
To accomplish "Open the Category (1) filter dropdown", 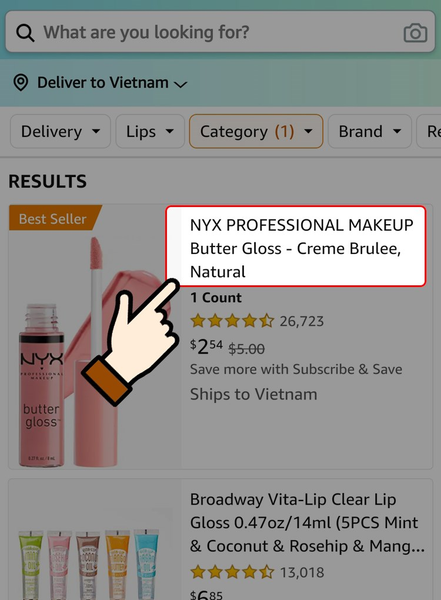I will (256, 131).
